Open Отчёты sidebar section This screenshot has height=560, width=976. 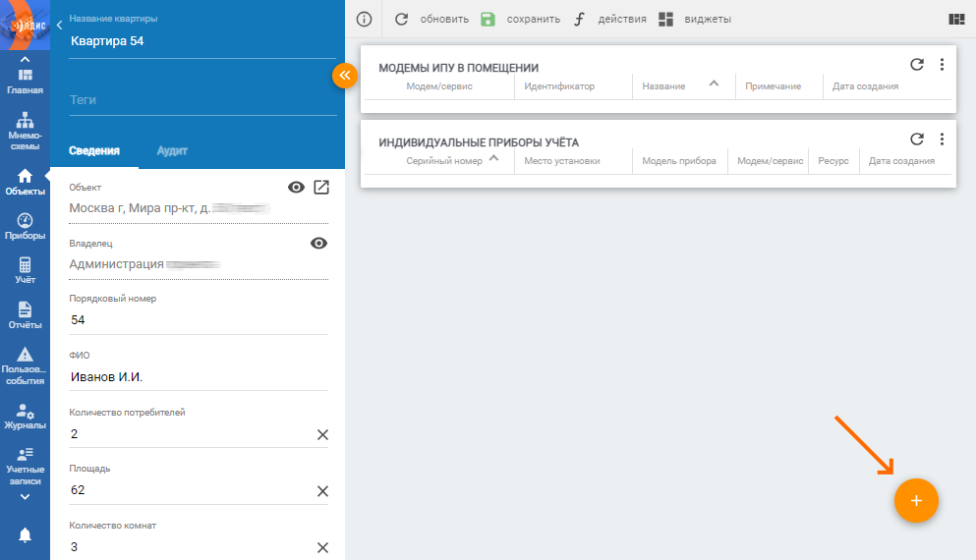point(25,315)
